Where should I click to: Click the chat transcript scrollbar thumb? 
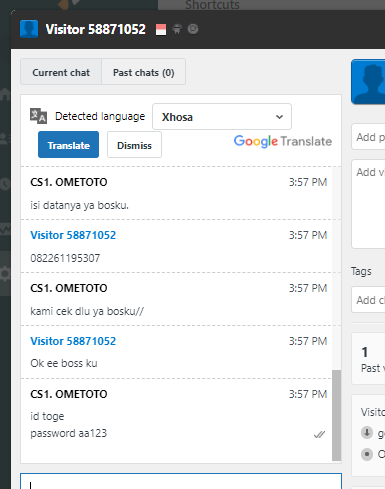[x=336, y=415]
